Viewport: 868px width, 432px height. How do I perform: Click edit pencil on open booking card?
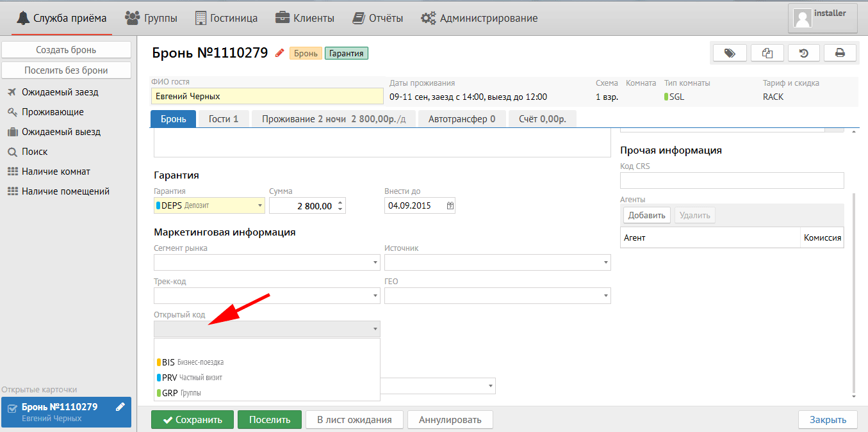click(x=120, y=407)
